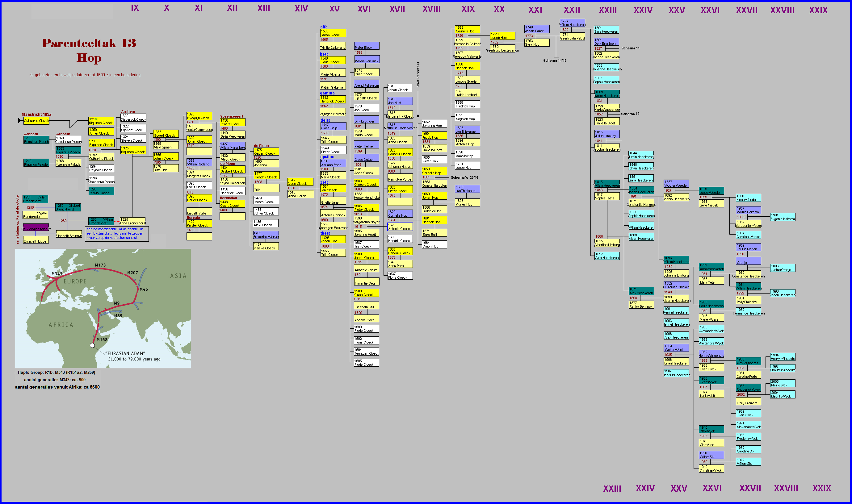Click the 1991 Eugenie Haitsma box
The width and height of the screenshot is (852, 504).
click(782, 217)
